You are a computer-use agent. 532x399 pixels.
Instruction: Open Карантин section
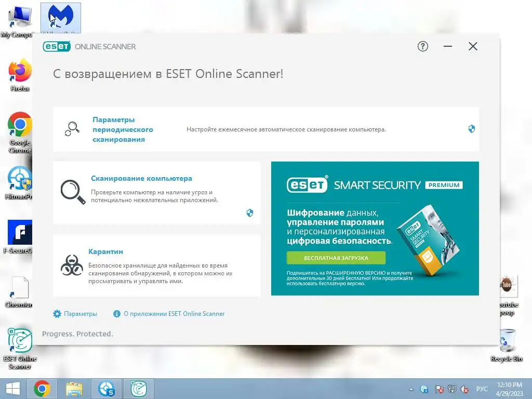coord(105,252)
